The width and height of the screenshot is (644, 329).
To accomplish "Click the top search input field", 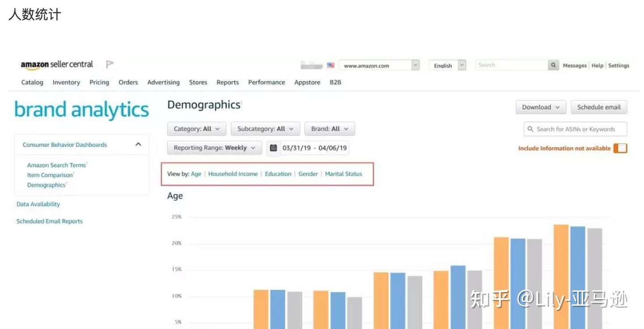I will pyautogui.click(x=512, y=65).
